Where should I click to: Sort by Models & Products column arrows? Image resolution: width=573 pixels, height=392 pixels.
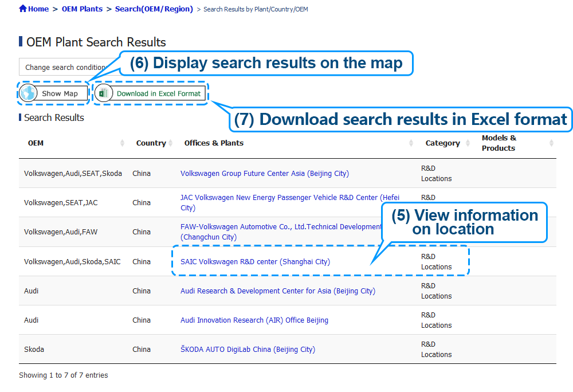click(551, 143)
